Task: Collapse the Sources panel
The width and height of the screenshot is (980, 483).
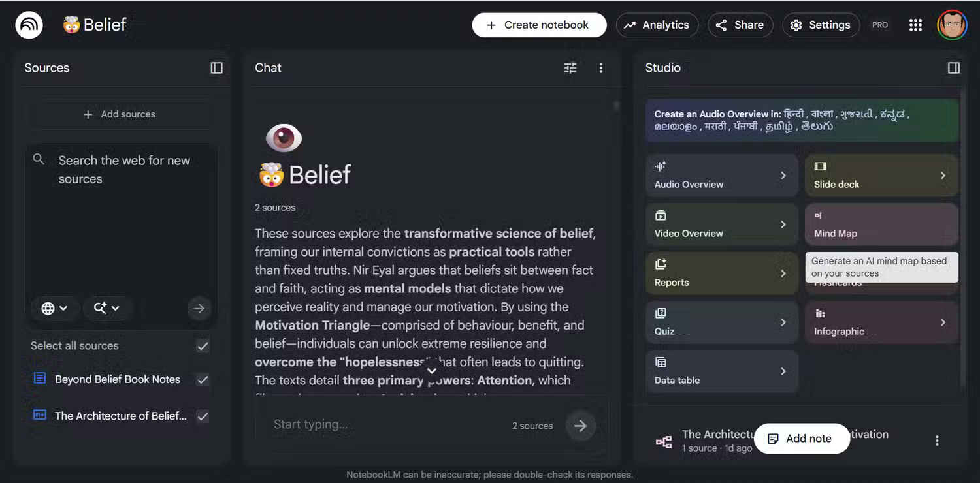Action: click(216, 68)
